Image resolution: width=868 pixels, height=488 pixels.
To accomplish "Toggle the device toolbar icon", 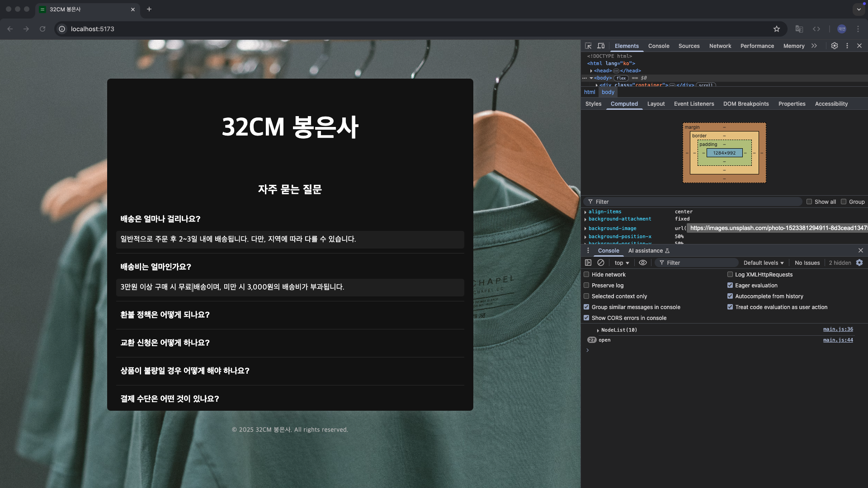I will [x=601, y=46].
